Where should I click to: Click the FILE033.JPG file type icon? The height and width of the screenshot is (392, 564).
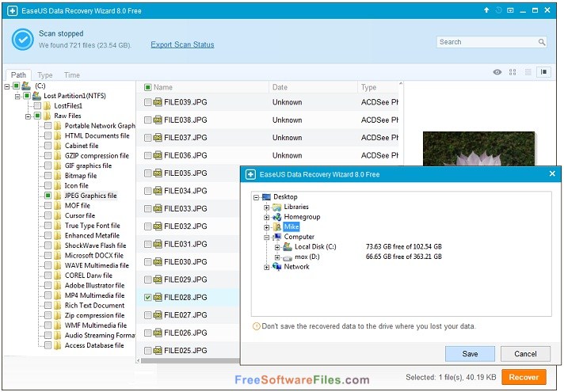[158, 208]
